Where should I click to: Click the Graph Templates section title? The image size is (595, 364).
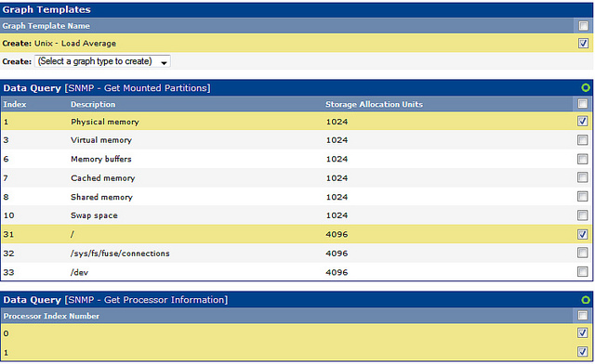coord(46,9)
